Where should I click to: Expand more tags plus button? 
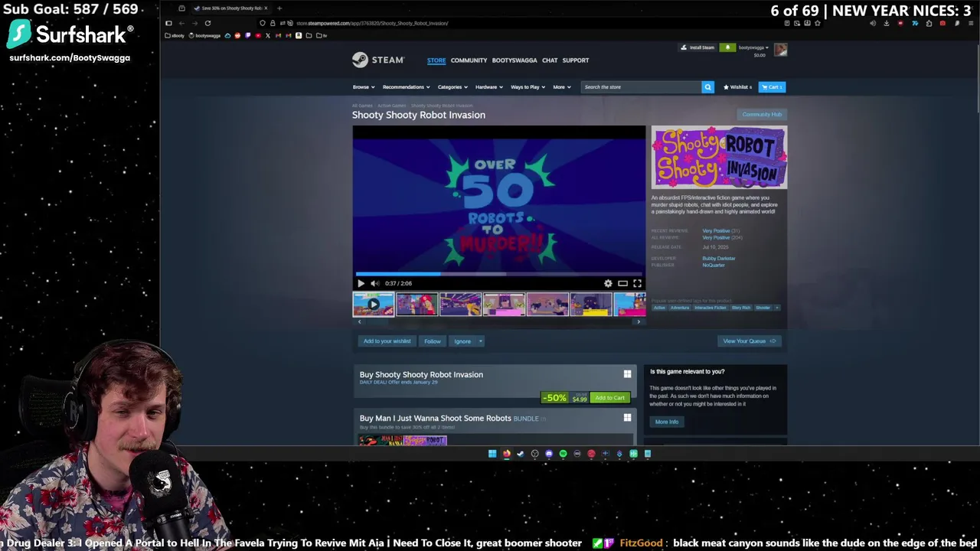[x=777, y=308]
